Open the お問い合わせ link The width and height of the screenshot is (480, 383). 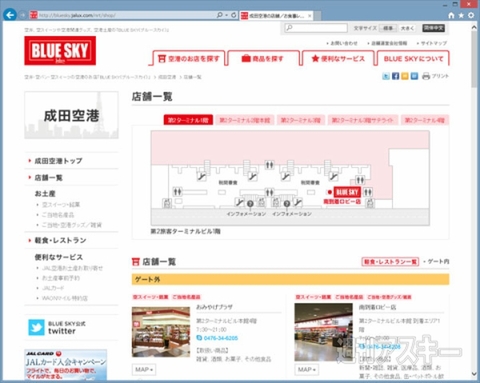(x=343, y=43)
